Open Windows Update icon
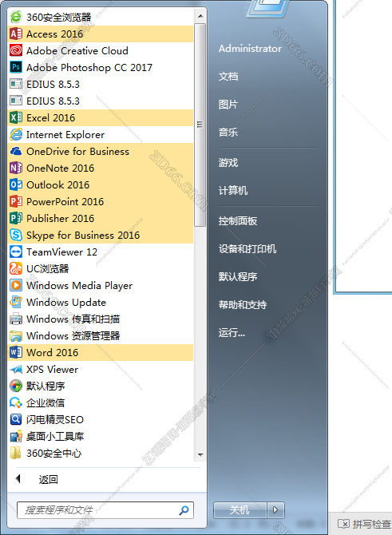Screen dimensions: 392x535 [16, 302]
